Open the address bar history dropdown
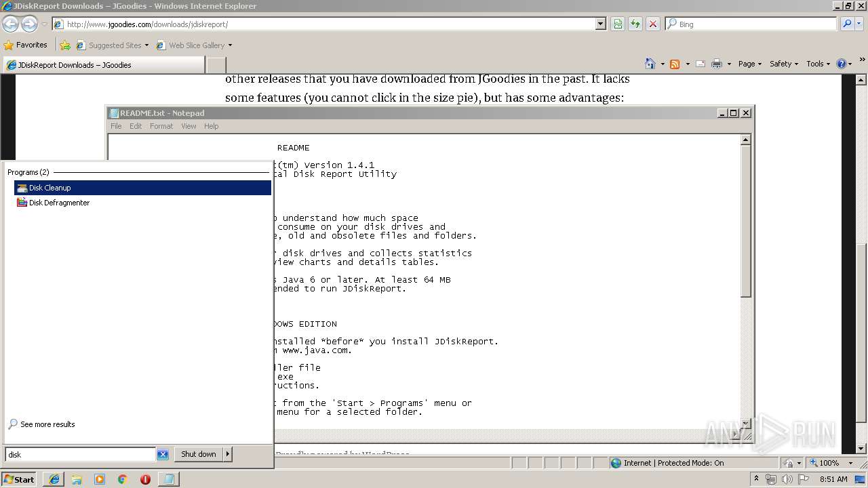The width and height of the screenshot is (868, 488). pos(600,24)
